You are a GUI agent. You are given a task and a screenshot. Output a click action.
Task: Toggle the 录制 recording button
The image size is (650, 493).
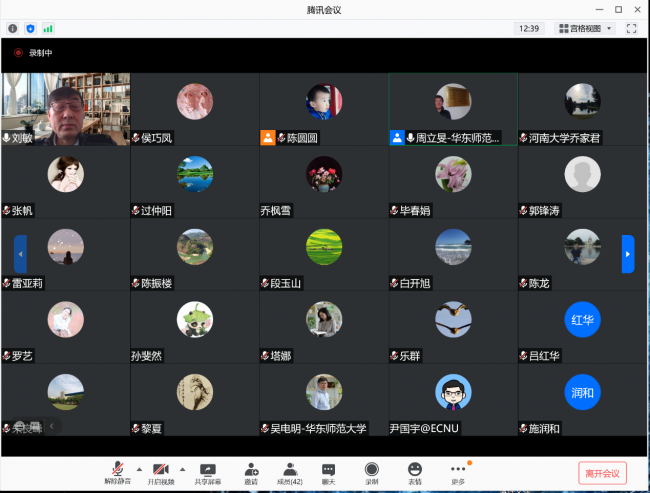click(371, 471)
